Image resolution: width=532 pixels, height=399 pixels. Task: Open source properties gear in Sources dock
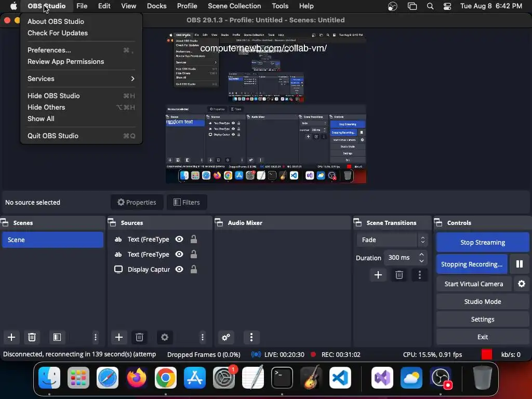coord(165,337)
